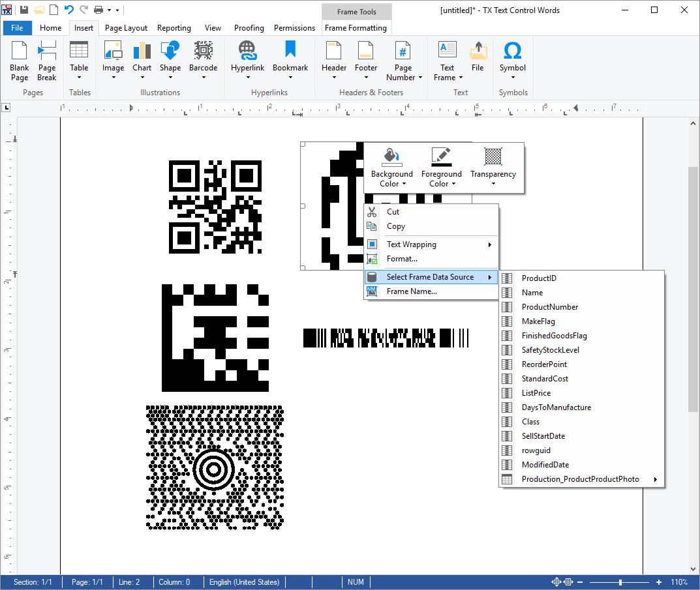Select Frame Data Source menu entry
700x590 pixels.
(431, 277)
